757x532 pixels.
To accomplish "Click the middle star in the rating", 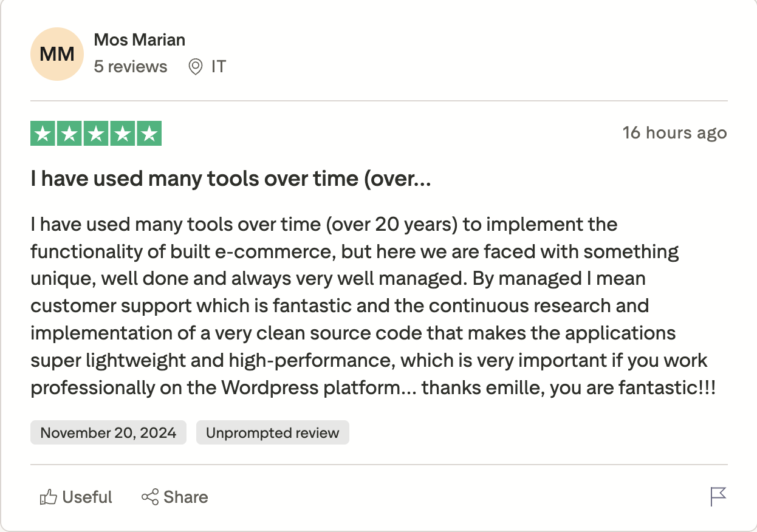I will click(x=95, y=133).
